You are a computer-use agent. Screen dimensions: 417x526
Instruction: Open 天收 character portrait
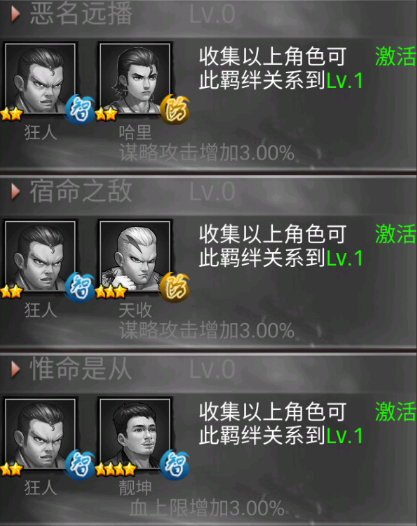click(135, 256)
